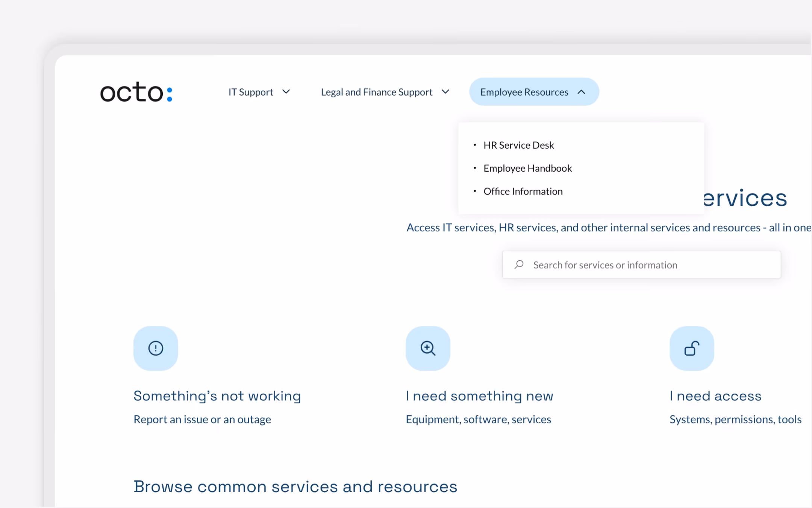The width and height of the screenshot is (812, 508).
Task: Open 'Something's not working' heading
Action: click(217, 396)
